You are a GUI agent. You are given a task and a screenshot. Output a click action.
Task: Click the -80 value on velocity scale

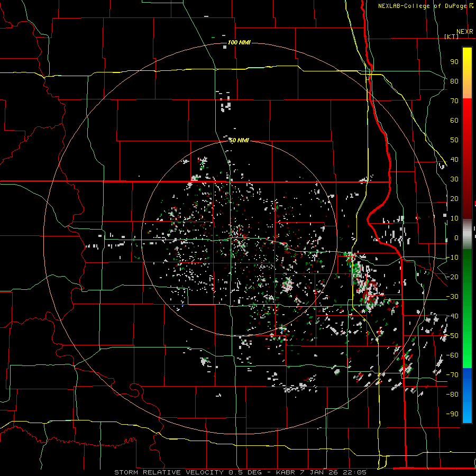pyautogui.click(x=452, y=395)
